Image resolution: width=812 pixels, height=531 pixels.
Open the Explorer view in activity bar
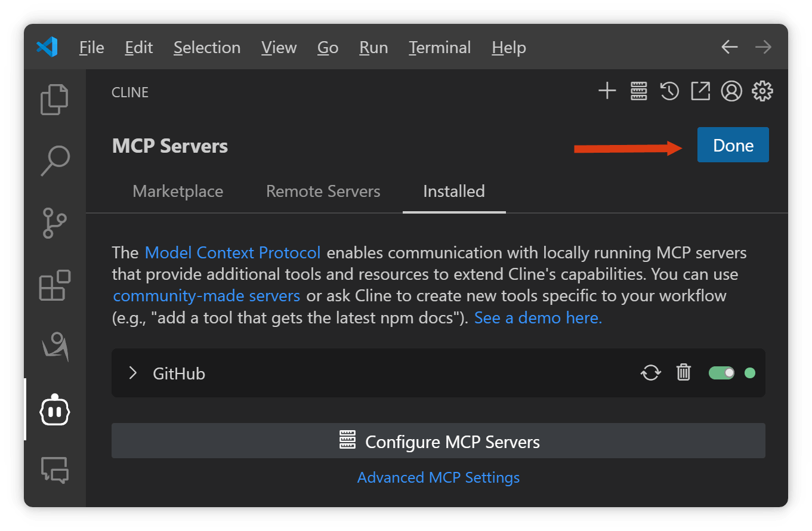(x=54, y=100)
